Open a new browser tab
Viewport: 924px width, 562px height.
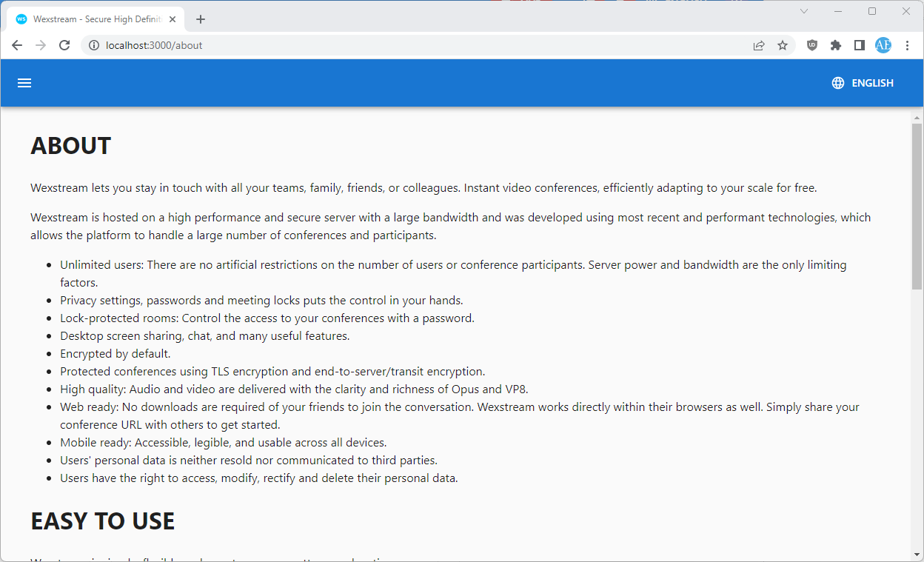(x=201, y=19)
